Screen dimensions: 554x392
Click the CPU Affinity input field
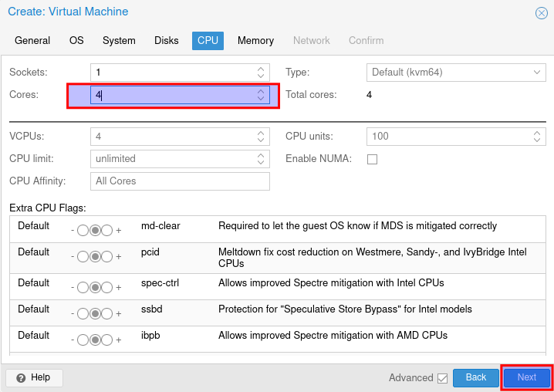pos(180,181)
